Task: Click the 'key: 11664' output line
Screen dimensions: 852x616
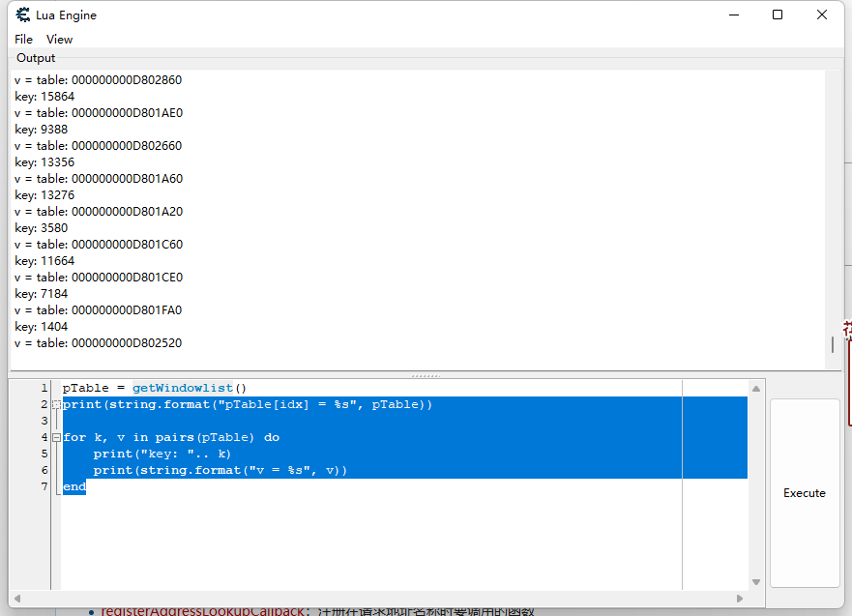Action: [44, 261]
